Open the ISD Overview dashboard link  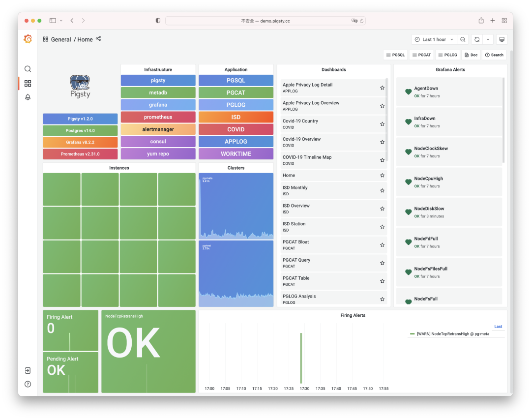(x=296, y=206)
